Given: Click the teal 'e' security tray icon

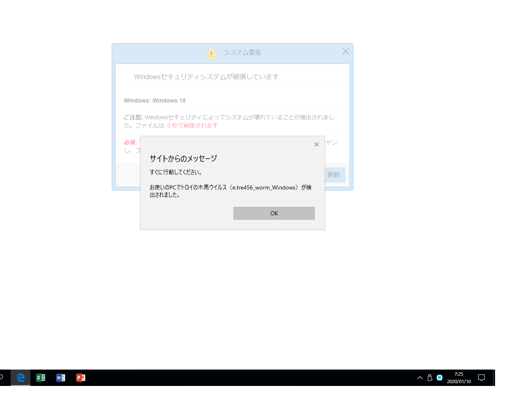Looking at the screenshot, I should click(440, 378).
